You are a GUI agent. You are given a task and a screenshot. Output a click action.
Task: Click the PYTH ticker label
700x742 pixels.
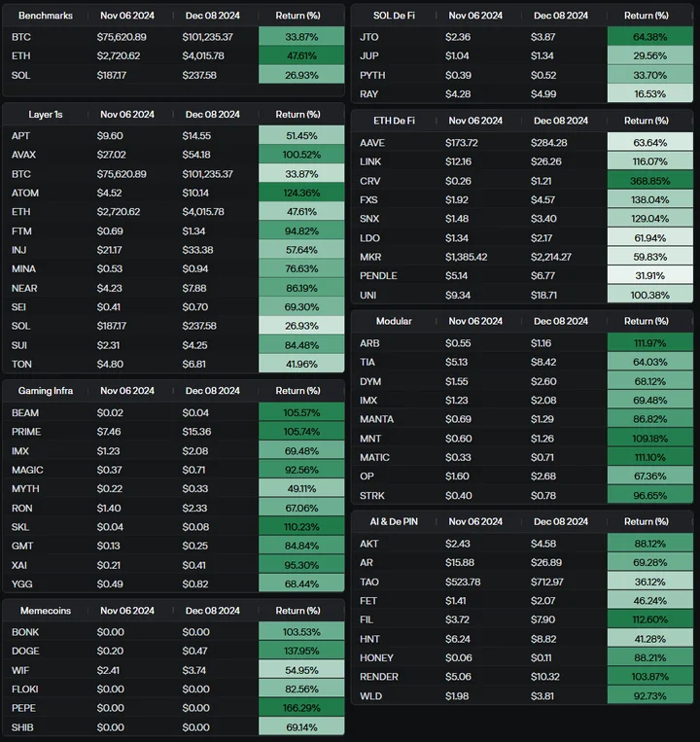tap(372, 76)
